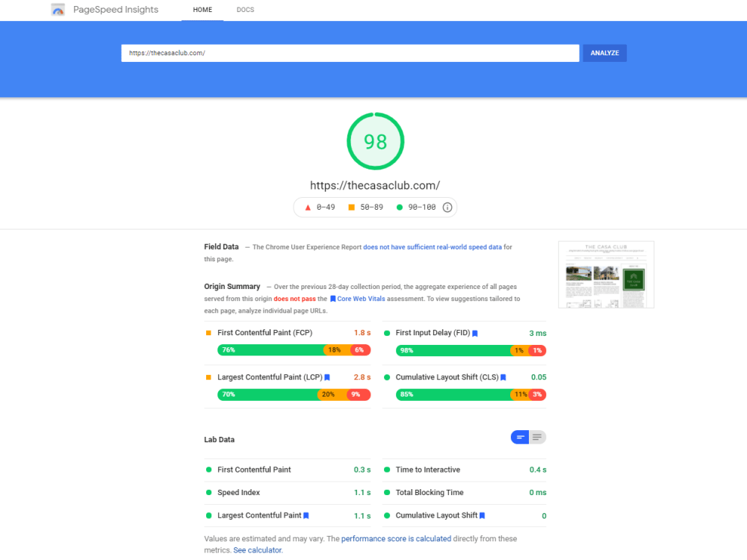The height and width of the screenshot is (560, 747).
Task: Open The Casa Club page screenshot thumbnail
Action: pos(606,275)
